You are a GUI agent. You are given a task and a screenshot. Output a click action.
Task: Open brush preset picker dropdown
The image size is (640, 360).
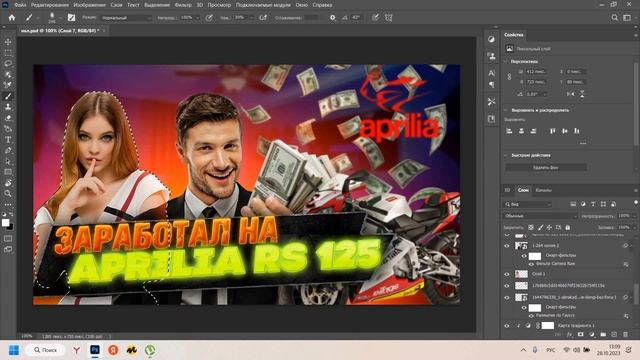60,18
